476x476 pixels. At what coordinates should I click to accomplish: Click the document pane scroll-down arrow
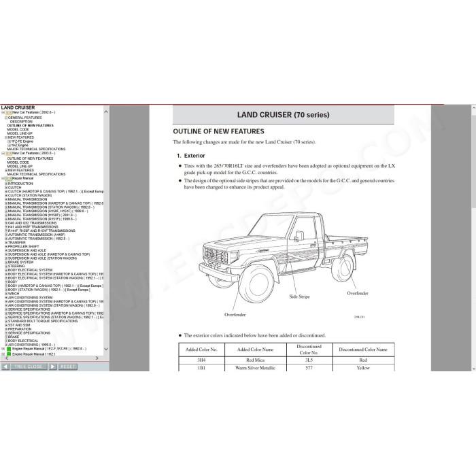coord(473,369)
